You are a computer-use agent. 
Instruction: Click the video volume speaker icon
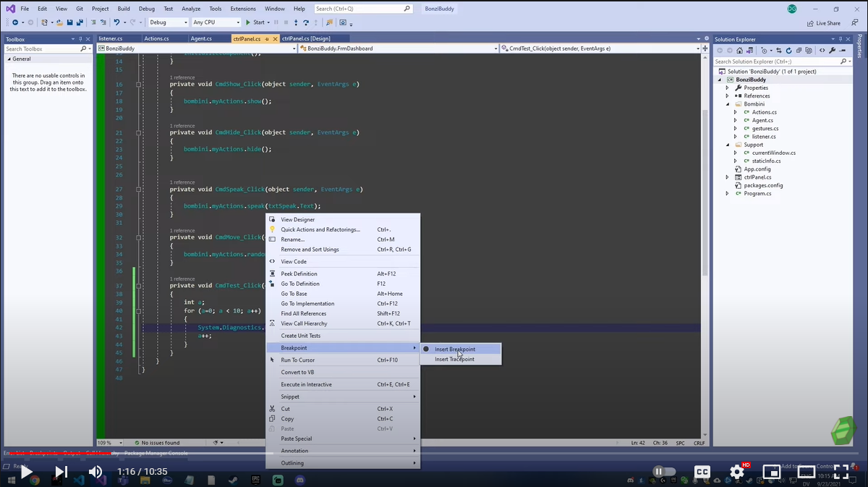click(95, 472)
